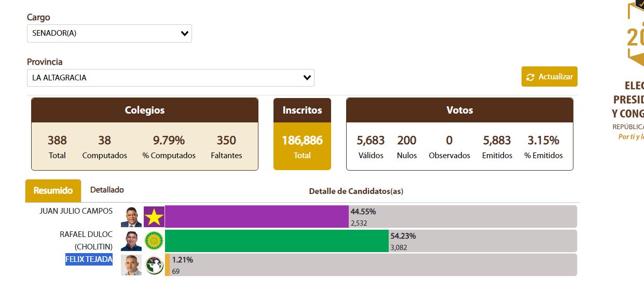Click Felix Tejada's white party emblem
644x306 pixels.
[x=154, y=265]
